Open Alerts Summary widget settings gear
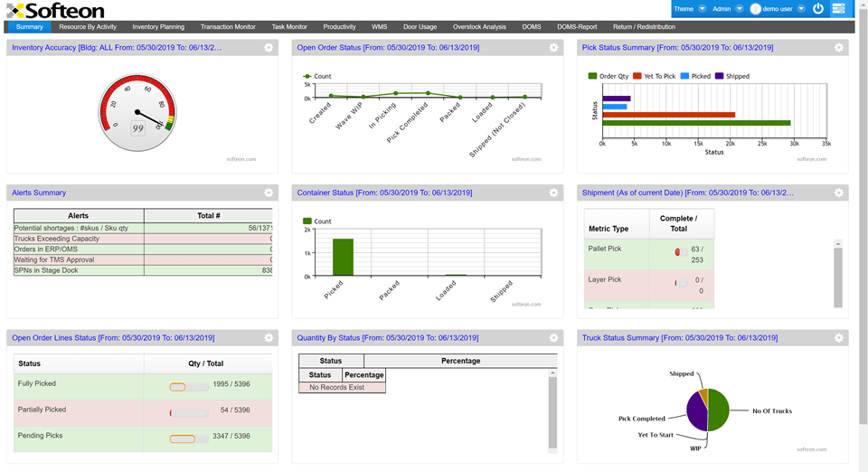Screen dimensions: 868x472 tap(269, 193)
